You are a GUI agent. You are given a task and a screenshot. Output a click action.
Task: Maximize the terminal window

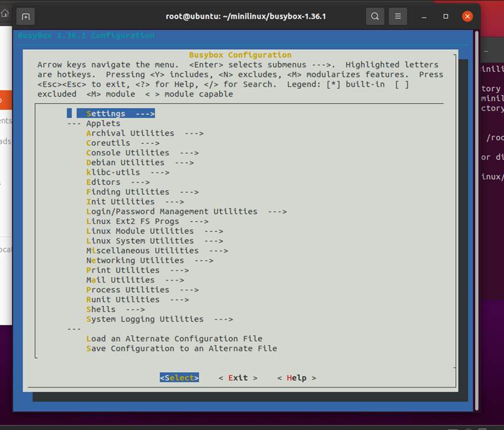click(x=446, y=16)
